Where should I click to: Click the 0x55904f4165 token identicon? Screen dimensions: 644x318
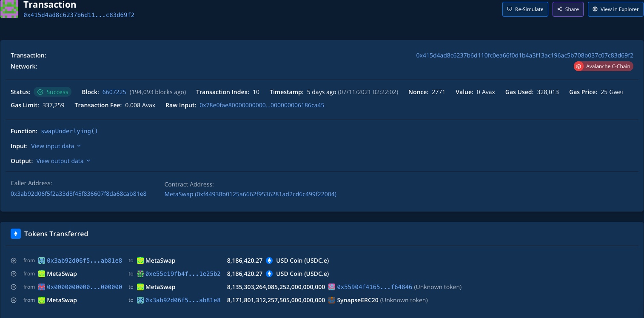pyautogui.click(x=332, y=287)
